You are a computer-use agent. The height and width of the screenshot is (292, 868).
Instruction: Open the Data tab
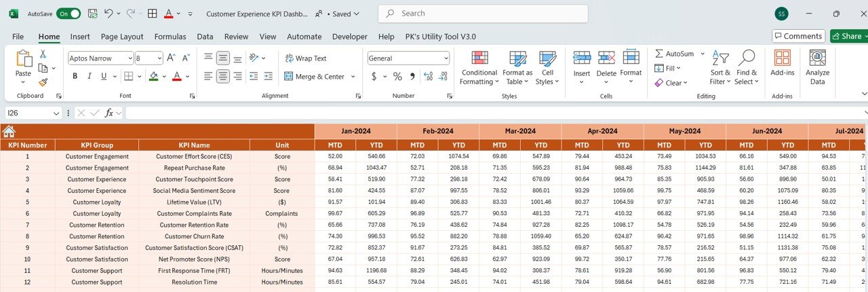[205, 37]
